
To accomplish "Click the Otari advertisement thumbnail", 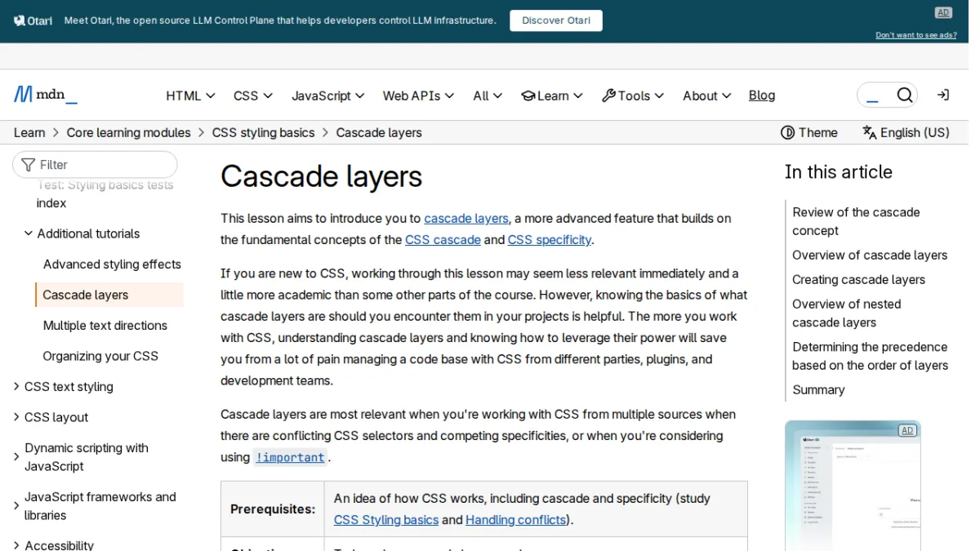I will point(853,486).
